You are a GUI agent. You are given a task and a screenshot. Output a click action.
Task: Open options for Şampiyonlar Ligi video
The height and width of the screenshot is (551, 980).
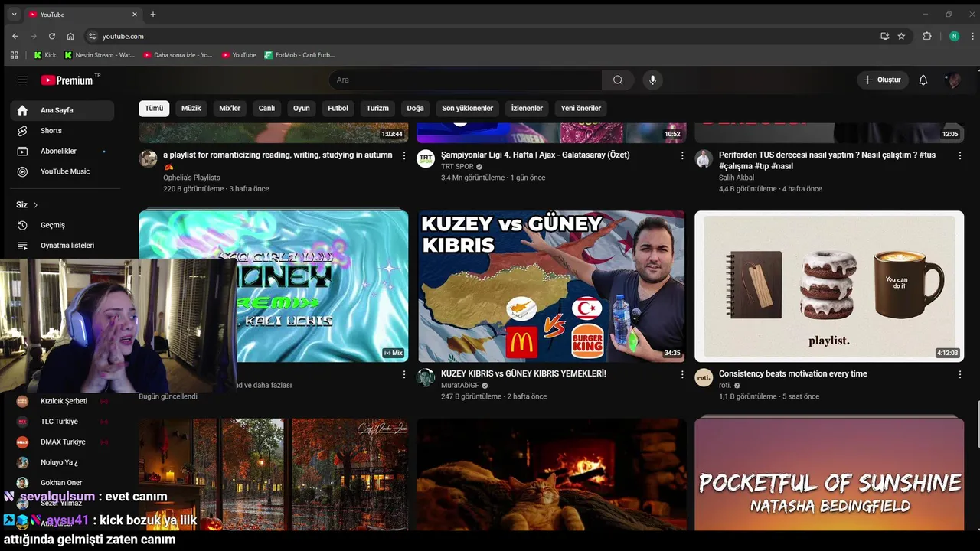(x=682, y=155)
